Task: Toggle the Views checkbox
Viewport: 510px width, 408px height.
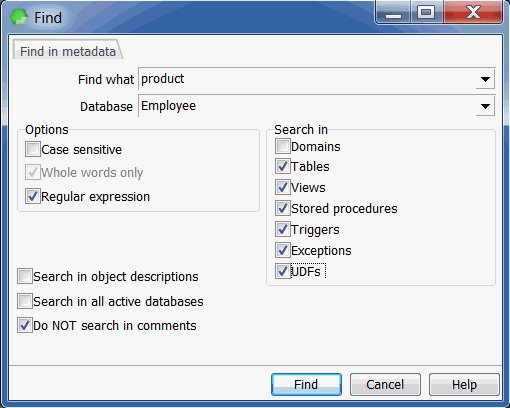Action: click(x=283, y=187)
